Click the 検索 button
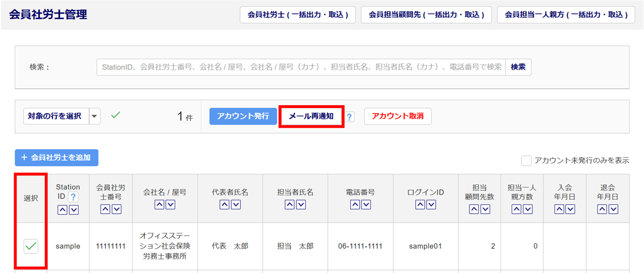 pyautogui.click(x=518, y=67)
